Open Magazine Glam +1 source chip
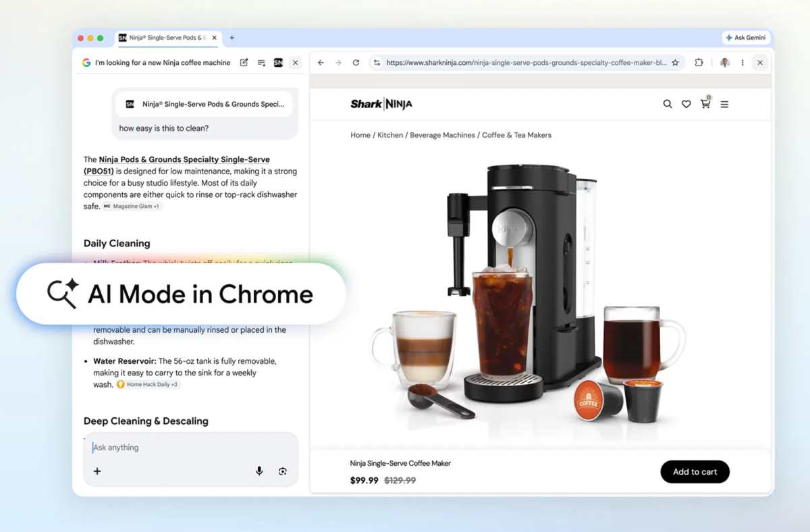Viewport: 810px width, 532px height. (132, 206)
